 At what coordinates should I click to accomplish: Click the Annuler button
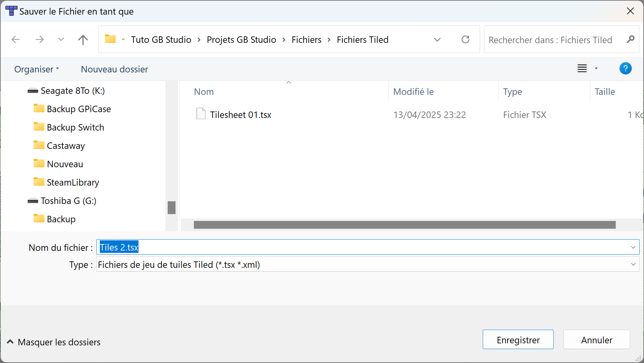596,340
